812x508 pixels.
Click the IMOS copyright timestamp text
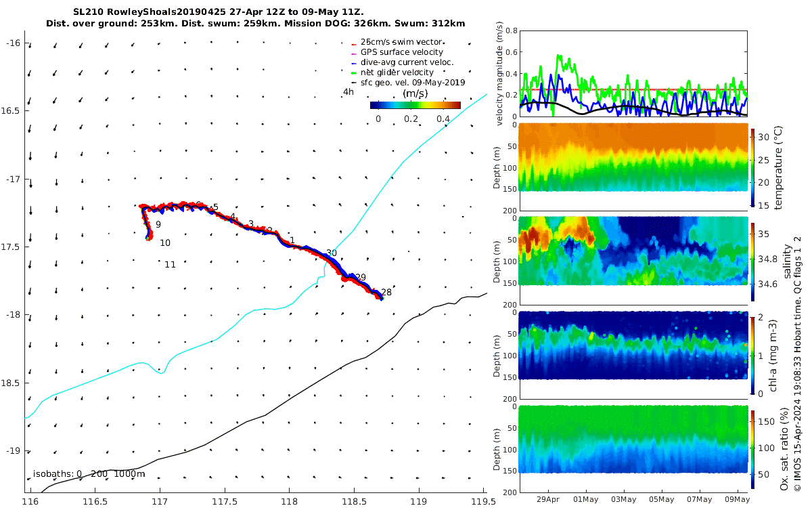(x=798, y=364)
